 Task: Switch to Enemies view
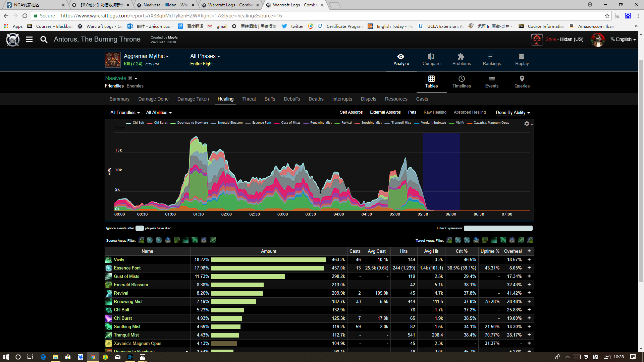[135, 86]
